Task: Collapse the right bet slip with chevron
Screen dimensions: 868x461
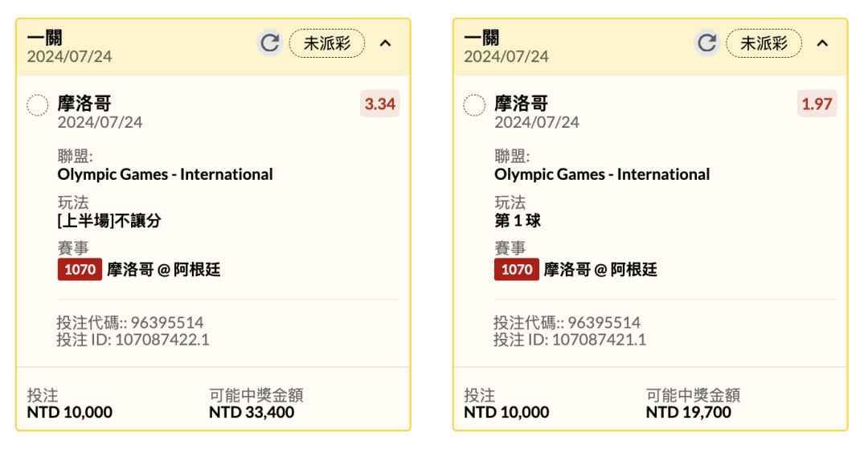Action: tap(823, 43)
